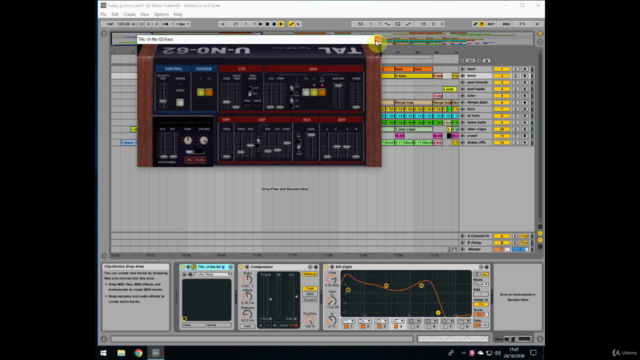Viewport: 640px width, 360px height.
Task: Enable EQ Eight band 5 checkbox
Action: click(413, 327)
